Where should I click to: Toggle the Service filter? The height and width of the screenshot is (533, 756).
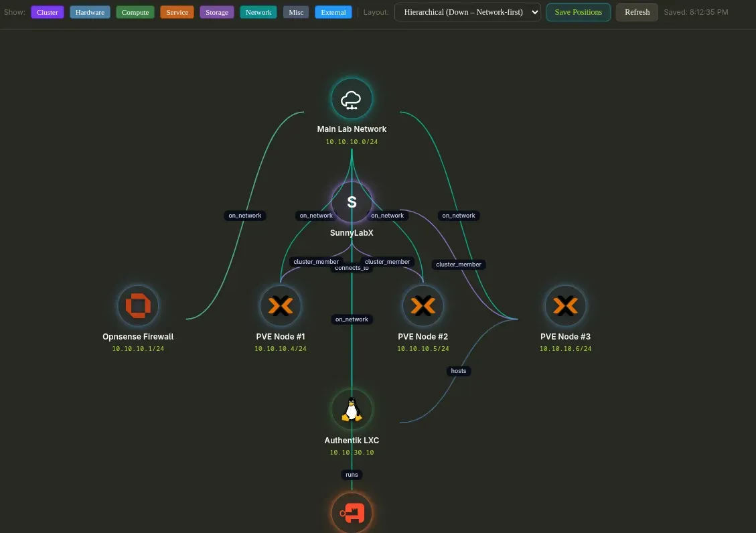[177, 12]
